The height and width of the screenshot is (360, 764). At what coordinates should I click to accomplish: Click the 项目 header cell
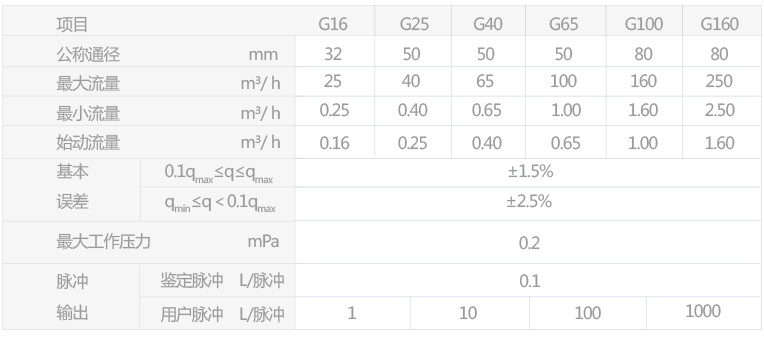[x=72, y=24]
